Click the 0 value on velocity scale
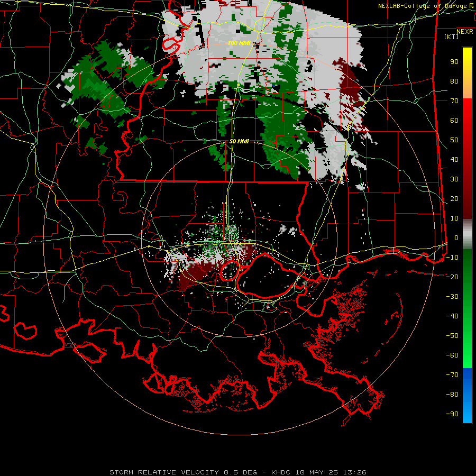The image size is (476, 476). [456, 238]
